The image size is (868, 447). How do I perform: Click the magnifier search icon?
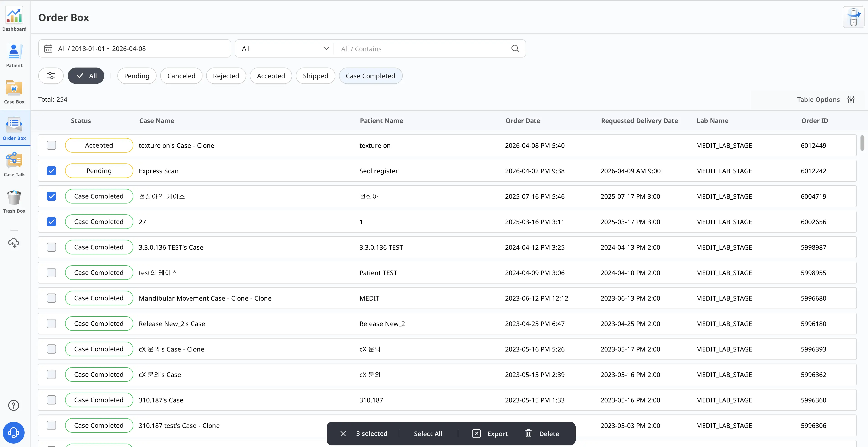(x=515, y=48)
